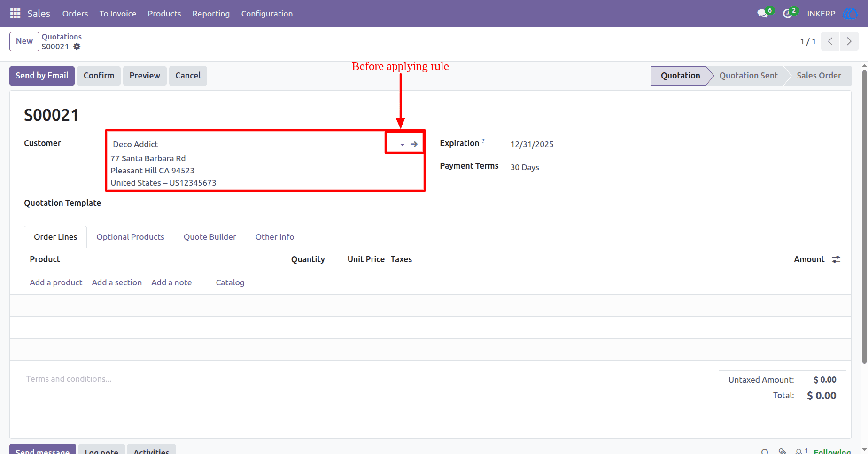Click the gear icon next to S00021
This screenshot has height=454, width=868.
(77, 47)
